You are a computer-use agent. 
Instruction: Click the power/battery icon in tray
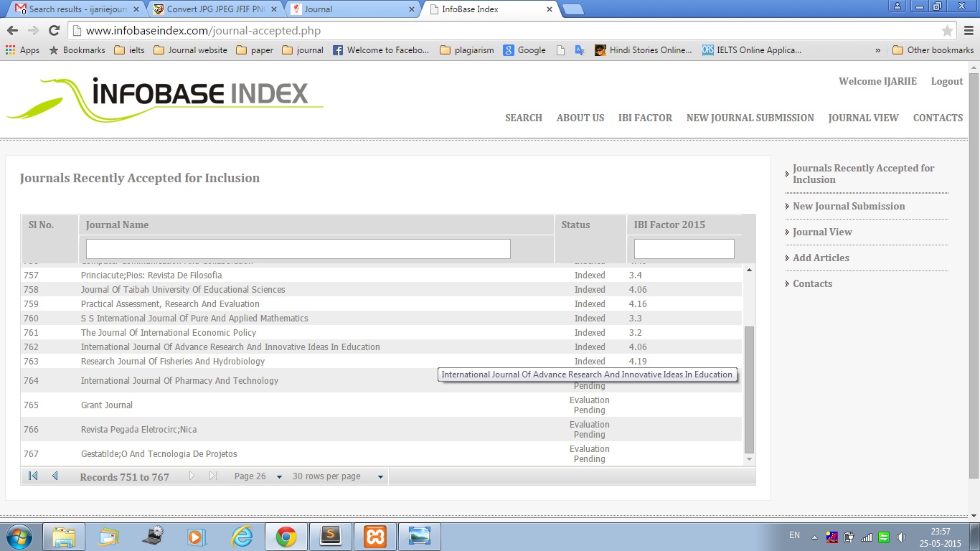pos(849,537)
